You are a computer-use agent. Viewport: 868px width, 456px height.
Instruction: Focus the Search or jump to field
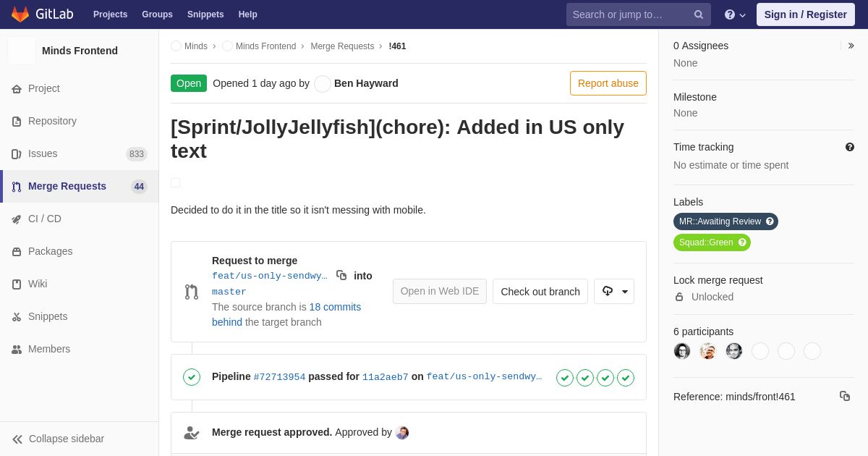[629, 14]
